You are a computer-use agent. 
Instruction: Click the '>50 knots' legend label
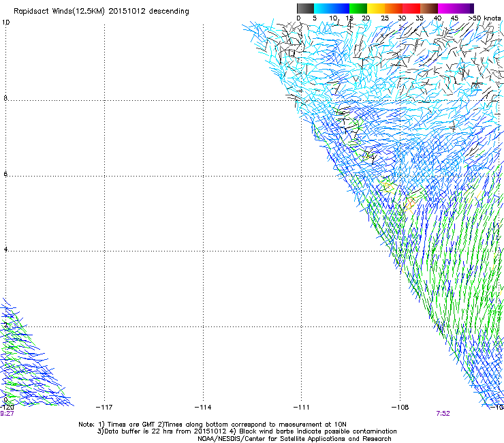pyautogui.click(x=484, y=18)
